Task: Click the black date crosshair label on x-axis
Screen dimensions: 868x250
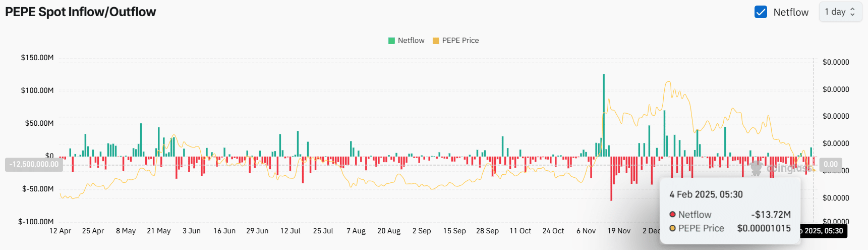Action: (823, 231)
